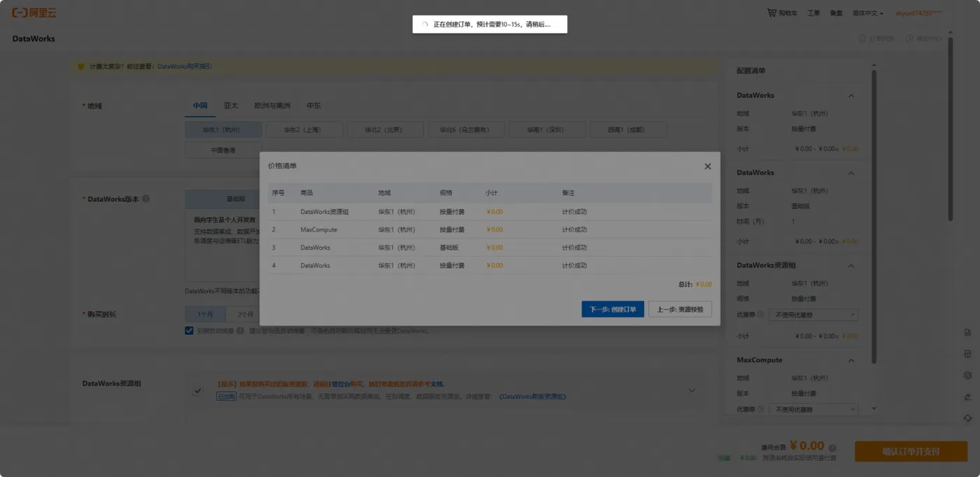Click the 订单列表 icon link
Viewport: 980px width, 477px height.
pyautogui.click(x=876, y=38)
